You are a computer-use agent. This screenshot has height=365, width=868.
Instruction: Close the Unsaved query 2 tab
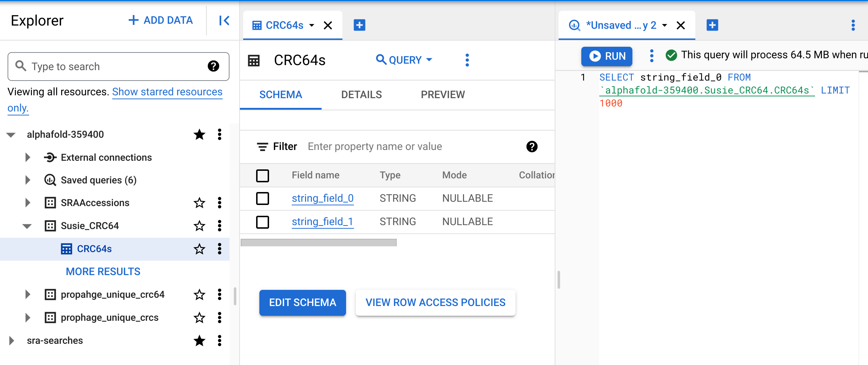pos(681,26)
